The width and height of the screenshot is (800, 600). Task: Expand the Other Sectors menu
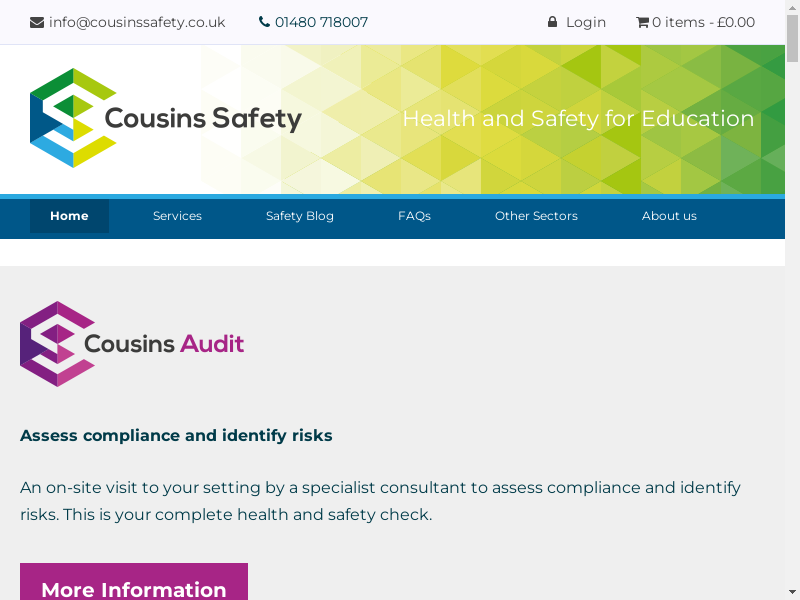point(536,216)
